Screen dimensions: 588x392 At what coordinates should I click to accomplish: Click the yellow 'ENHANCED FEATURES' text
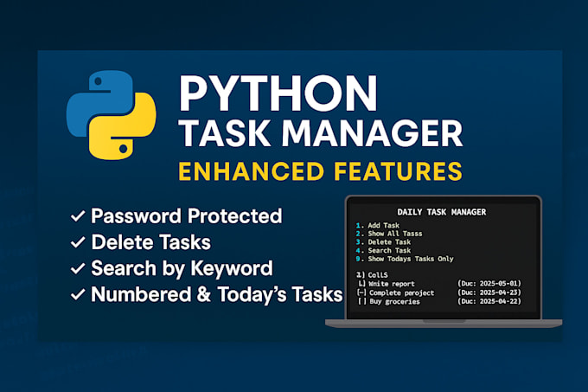[x=321, y=171]
